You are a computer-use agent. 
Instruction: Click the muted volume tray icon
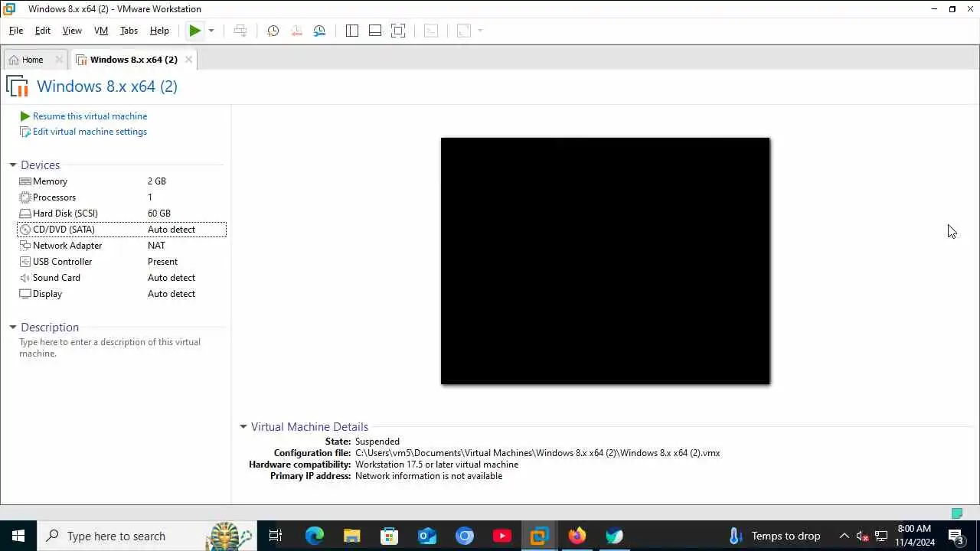(x=863, y=536)
